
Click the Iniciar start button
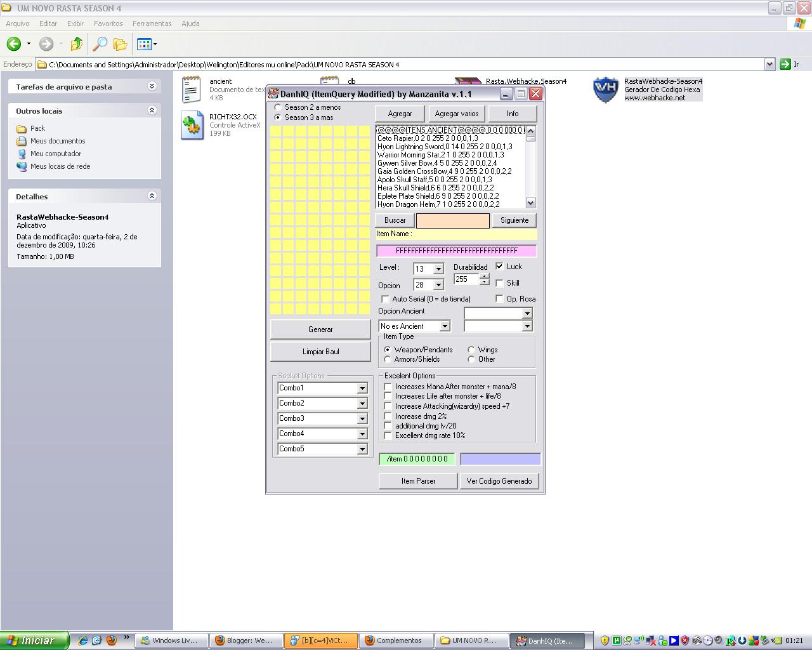coord(34,640)
